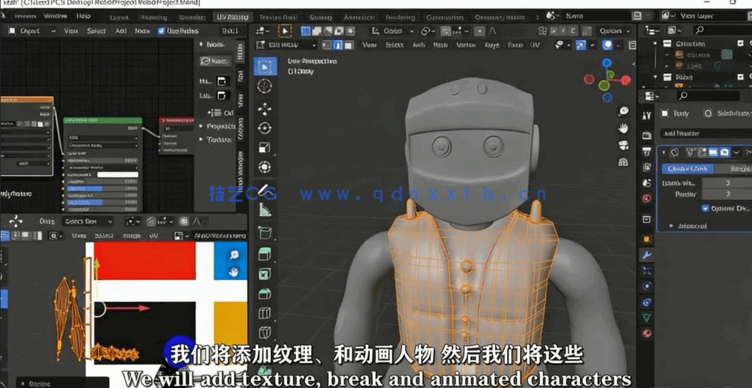This screenshot has height=388, width=752.
Task: Expand the Properties section in node sidebar
Action: point(217,126)
